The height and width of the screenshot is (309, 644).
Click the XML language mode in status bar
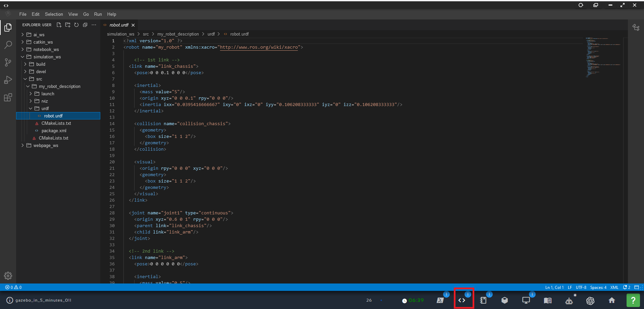click(x=614, y=288)
